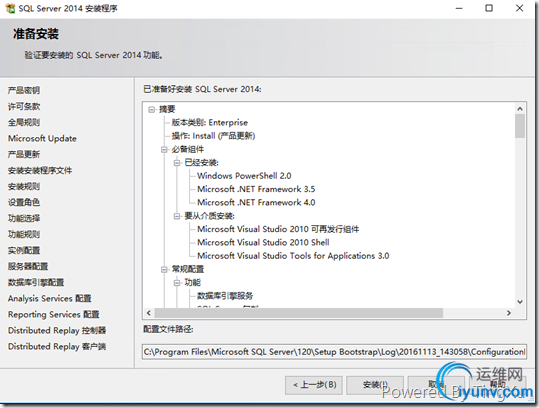Click the configuration file path field
The height and width of the screenshot is (408, 539).
tap(334, 352)
